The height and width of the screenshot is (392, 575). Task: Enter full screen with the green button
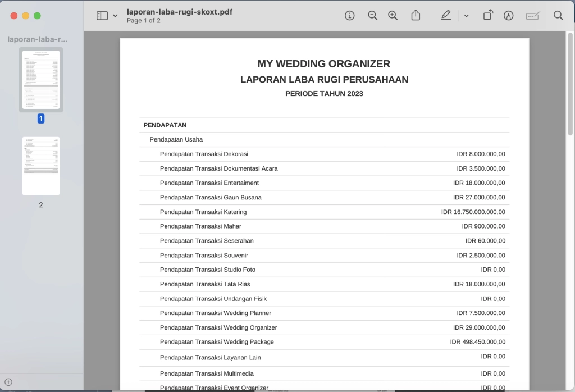pyautogui.click(x=36, y=15)
